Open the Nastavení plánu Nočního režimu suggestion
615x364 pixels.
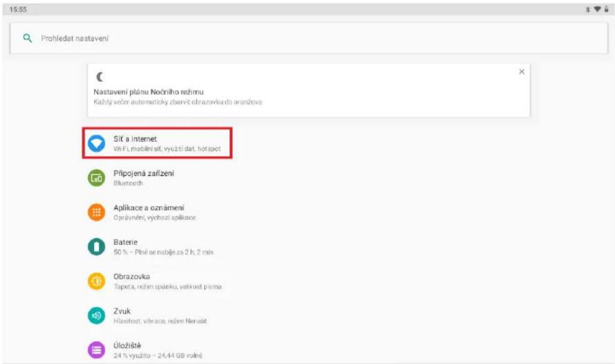(309, 90)
